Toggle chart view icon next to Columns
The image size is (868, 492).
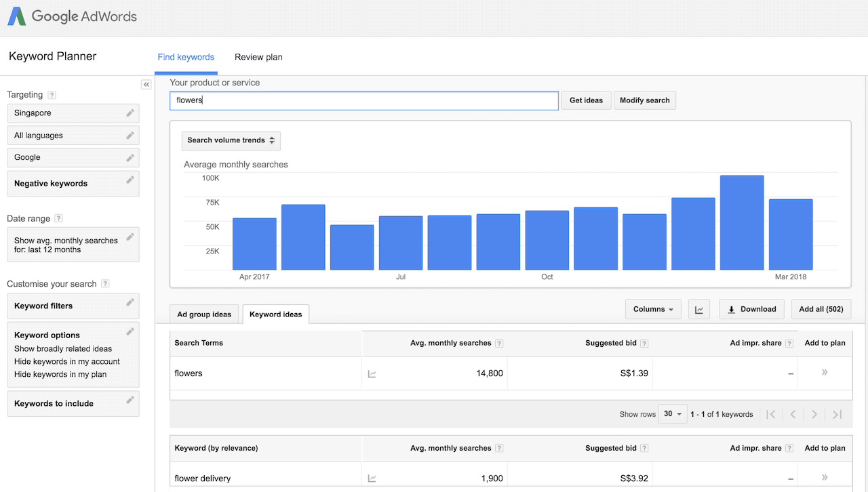pyautogui.click(x=698, y=309)
